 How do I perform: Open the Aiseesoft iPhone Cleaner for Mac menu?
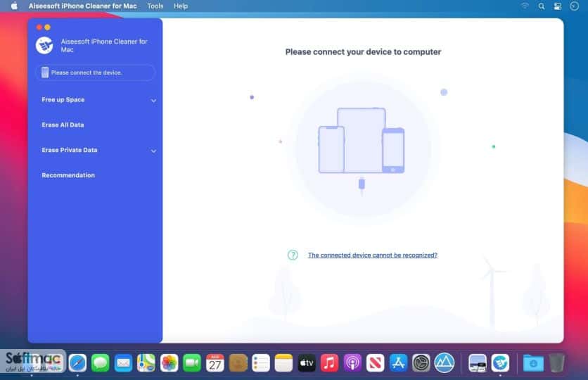(82, 6)
